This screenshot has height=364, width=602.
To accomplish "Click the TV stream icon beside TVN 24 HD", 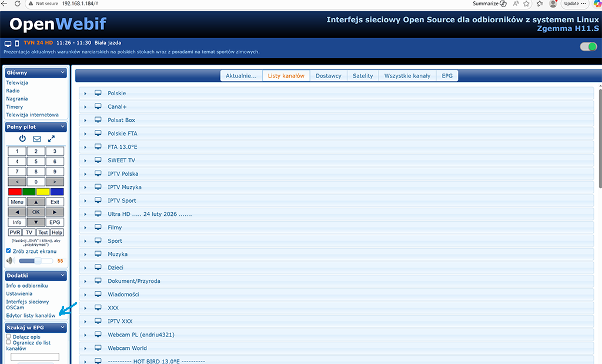I will coord(8,44).
